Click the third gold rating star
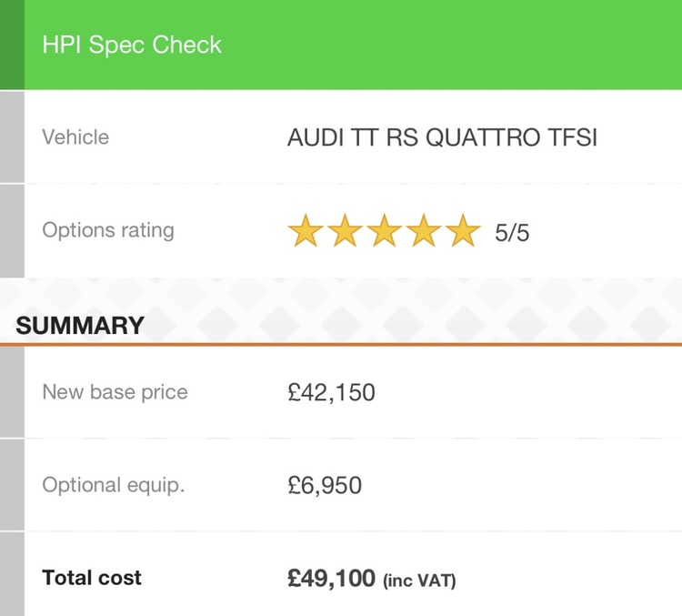The width and height of the screenshot is (682, 616). 384,231
